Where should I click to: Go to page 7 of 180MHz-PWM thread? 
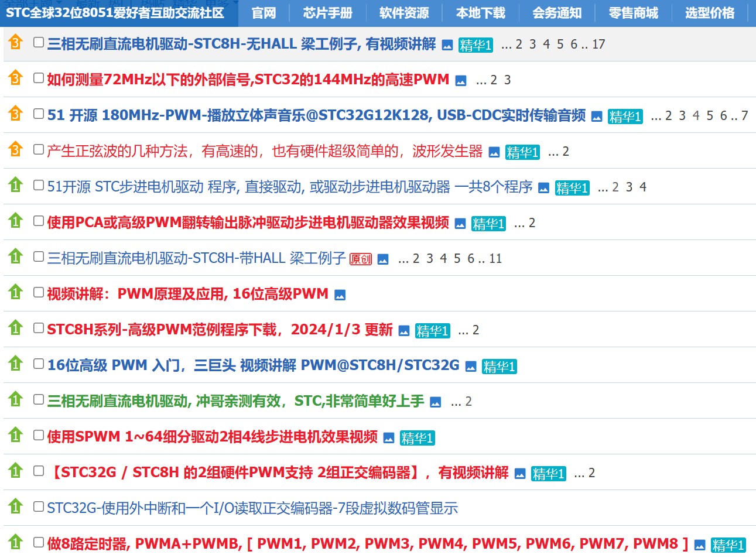click(744, 116)
